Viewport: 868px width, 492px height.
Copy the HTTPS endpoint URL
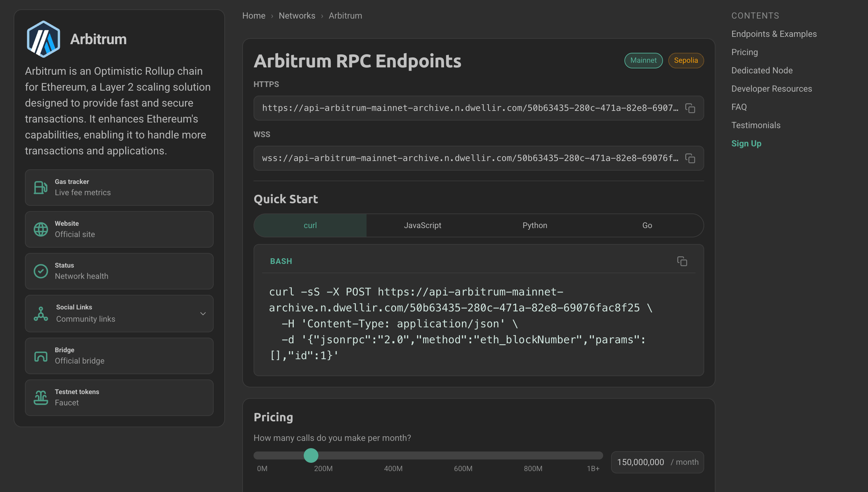tap(690, 108)
